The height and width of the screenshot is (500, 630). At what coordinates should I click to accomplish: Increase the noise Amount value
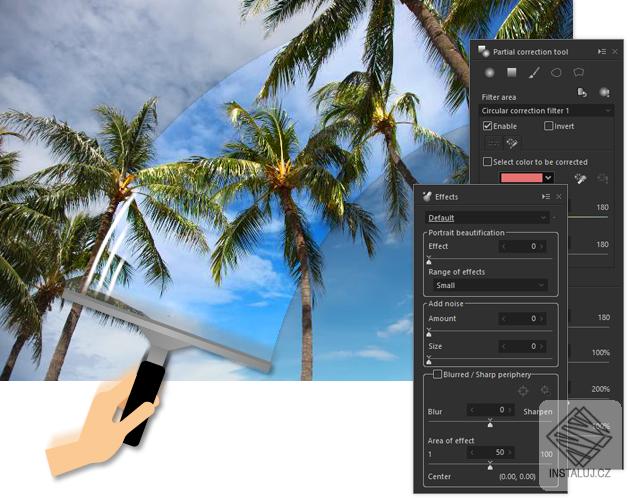[542, 318]
